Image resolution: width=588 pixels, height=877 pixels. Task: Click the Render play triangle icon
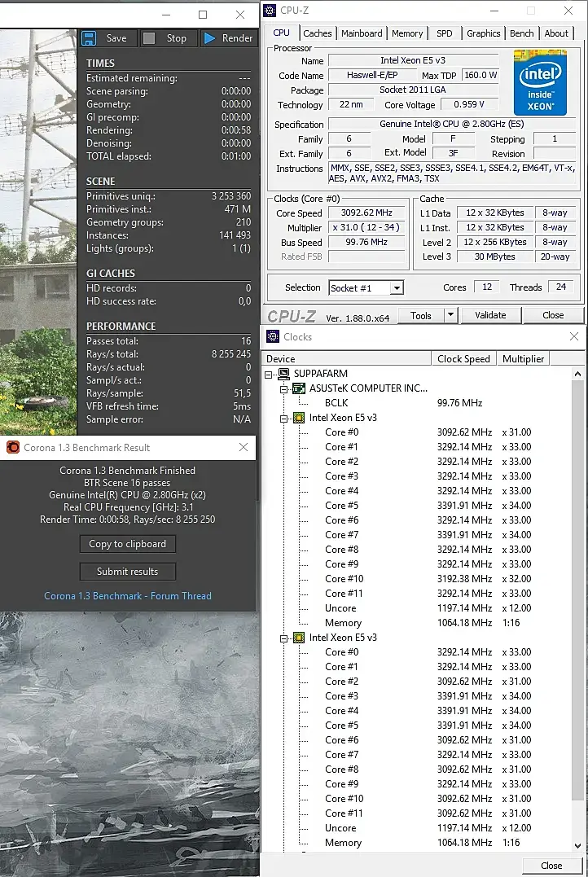pos(209,38)
